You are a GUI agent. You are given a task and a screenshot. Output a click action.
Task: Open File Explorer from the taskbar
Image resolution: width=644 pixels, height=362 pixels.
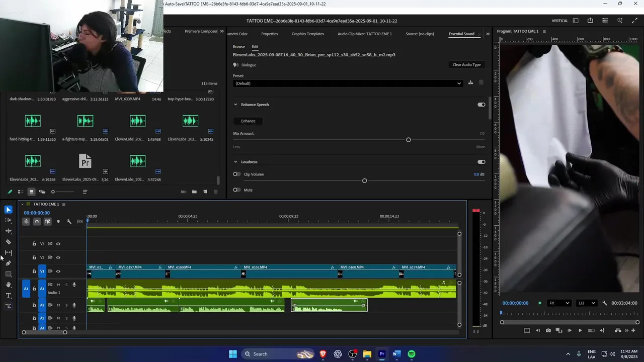[367, 354]
